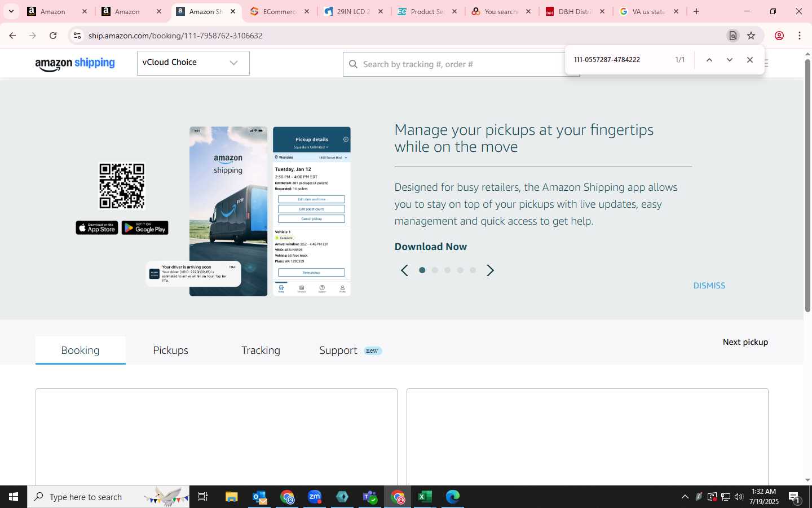
Task: Select the Booking tab
Action: point(81,351)
